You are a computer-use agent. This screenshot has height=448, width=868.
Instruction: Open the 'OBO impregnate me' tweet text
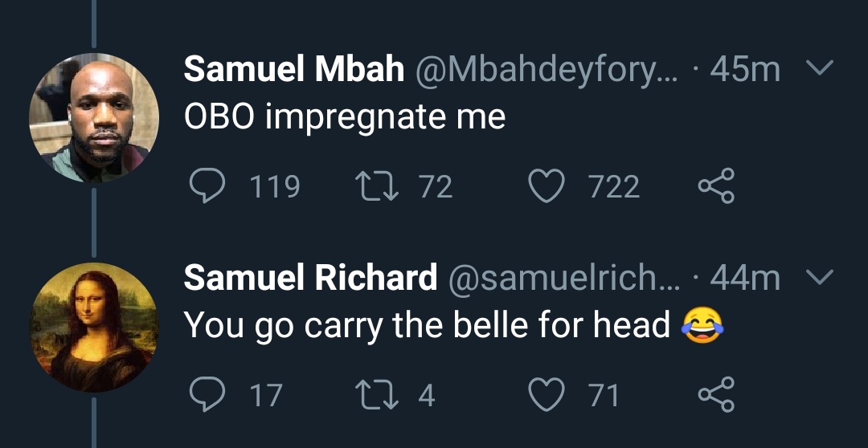(344, 118)
